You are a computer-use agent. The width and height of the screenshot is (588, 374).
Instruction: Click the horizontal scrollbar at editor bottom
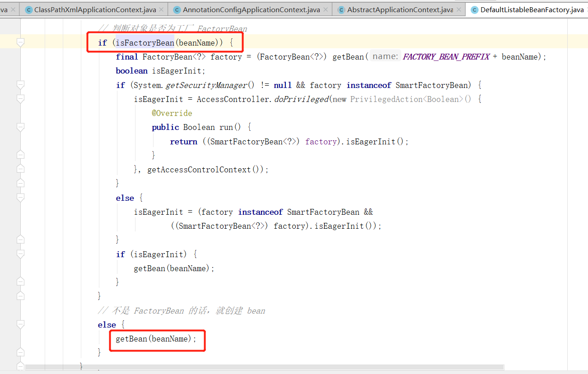pyautogui.click(x=265, y=367)
